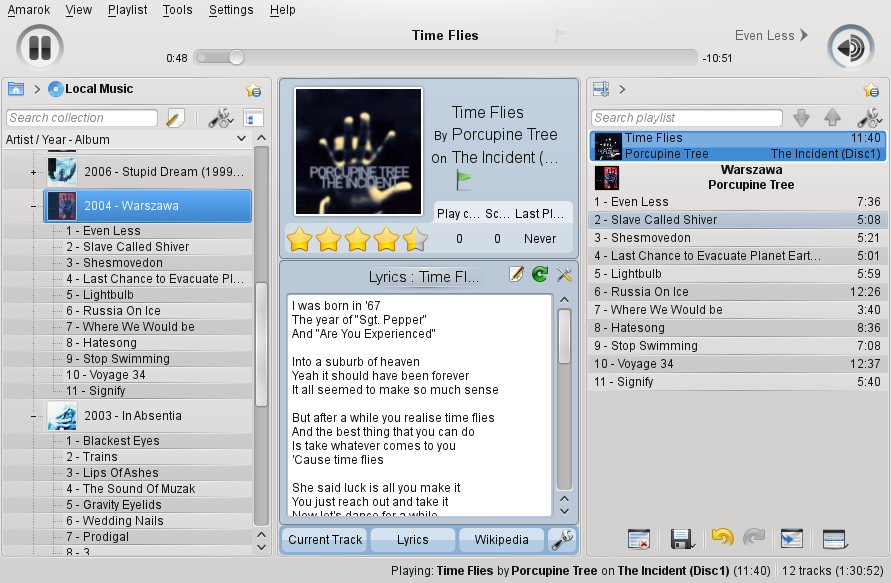Select Voyage 34 playlist track
The image size is (891, 583).
pyautogui.click(x=737, y=364)
